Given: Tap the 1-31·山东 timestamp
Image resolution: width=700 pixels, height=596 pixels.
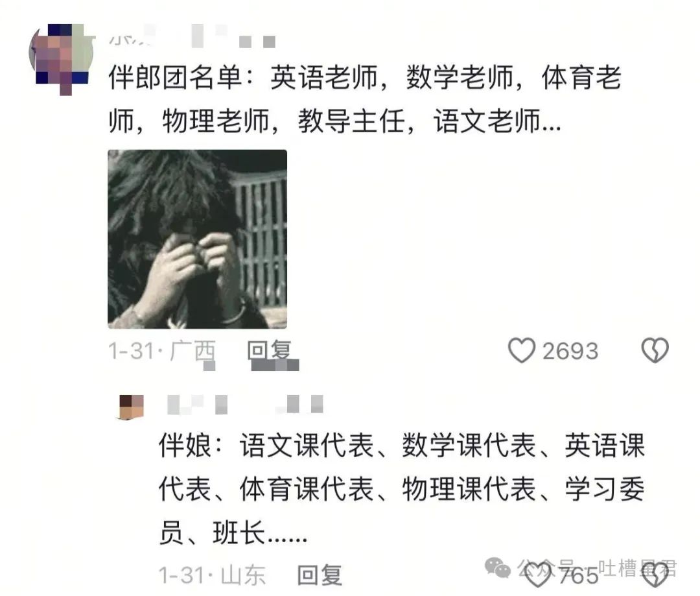Looking at the screenshot, I should click(x=213, y=575).
